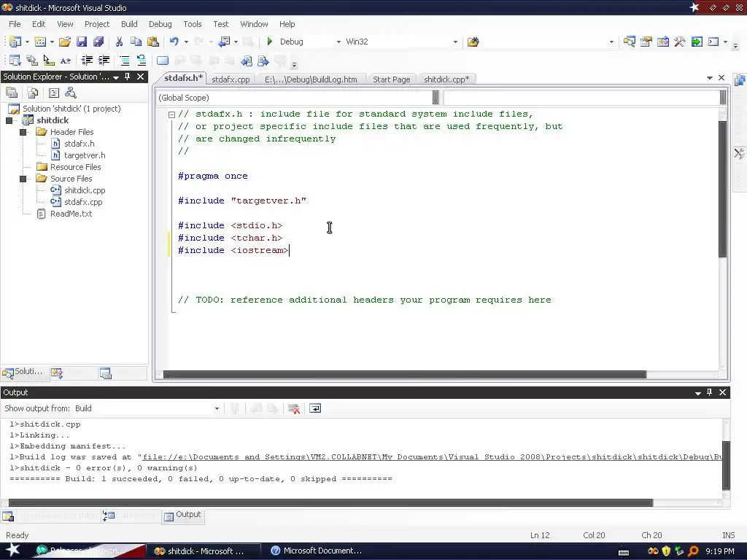Screen dimensions: 747x560
Task: Save the current file with the floppy icon
Action: tap(82, 42)
